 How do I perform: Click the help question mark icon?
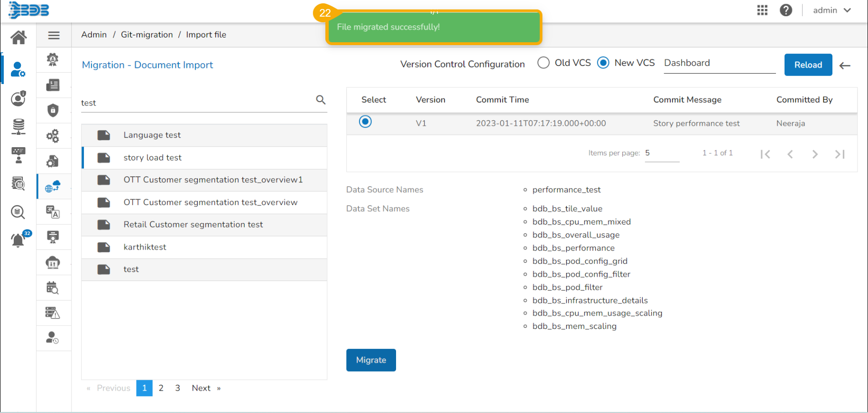[x=785, y=10]
